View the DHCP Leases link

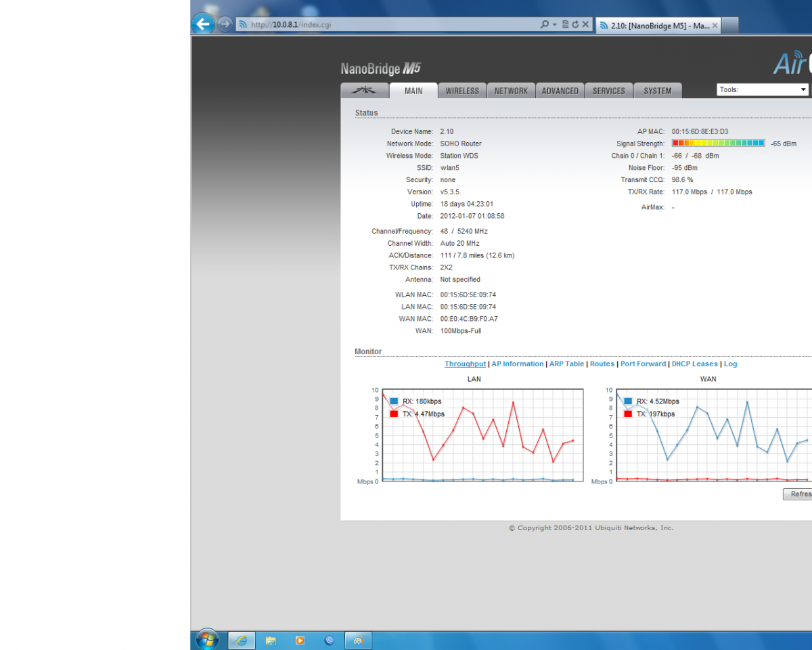click(x=694, y=364)
